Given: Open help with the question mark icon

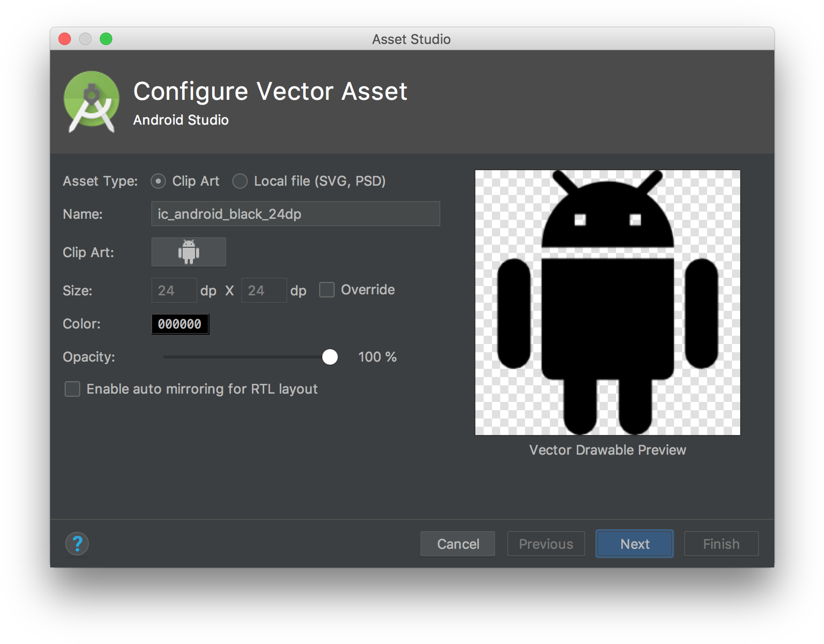Looking at the screenshot, I should tap(77, 544).
